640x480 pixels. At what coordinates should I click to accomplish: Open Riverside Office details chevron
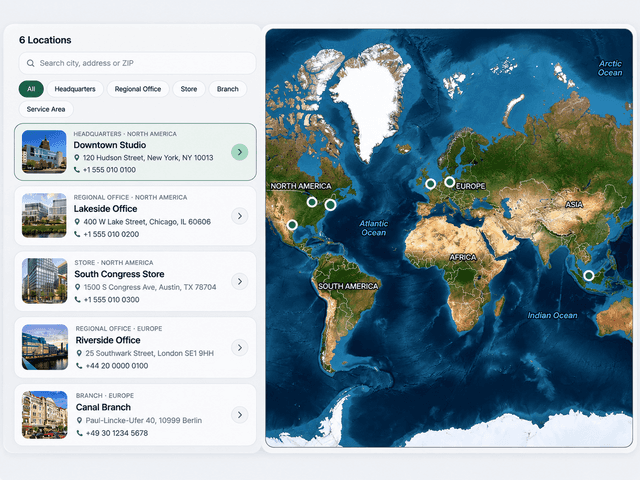240,348
